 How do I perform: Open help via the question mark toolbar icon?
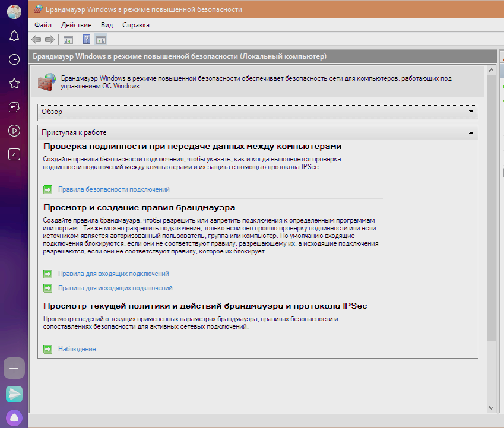pos(86,39)
